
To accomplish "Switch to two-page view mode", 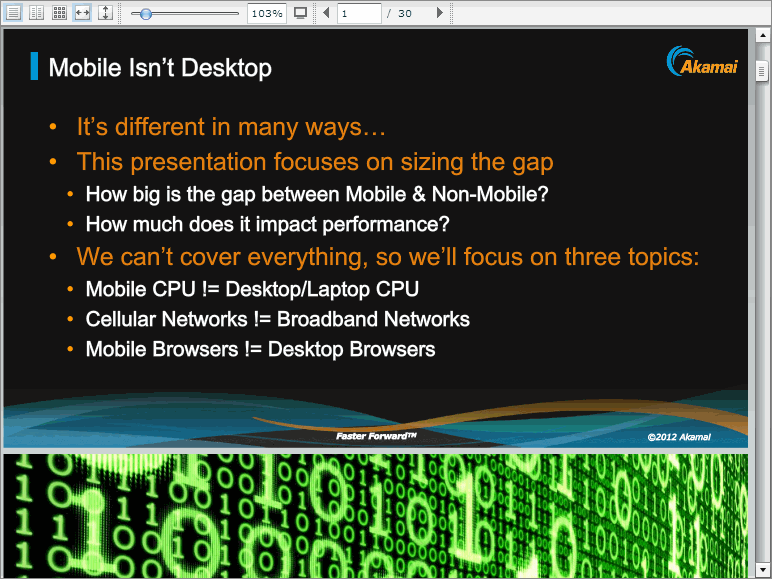I will point(36,13).
